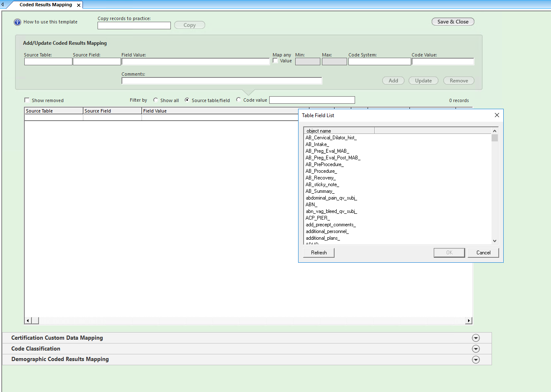The height and width of the screenshot is (392, 551).
Task: Click the Source Field column header
Action: 112,111
